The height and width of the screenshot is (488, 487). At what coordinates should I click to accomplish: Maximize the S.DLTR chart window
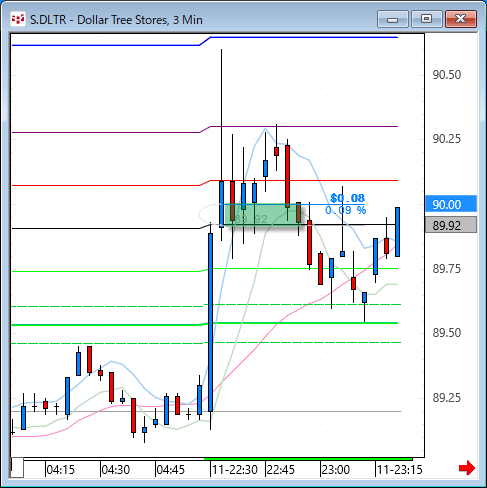click(x=426, y=19)
